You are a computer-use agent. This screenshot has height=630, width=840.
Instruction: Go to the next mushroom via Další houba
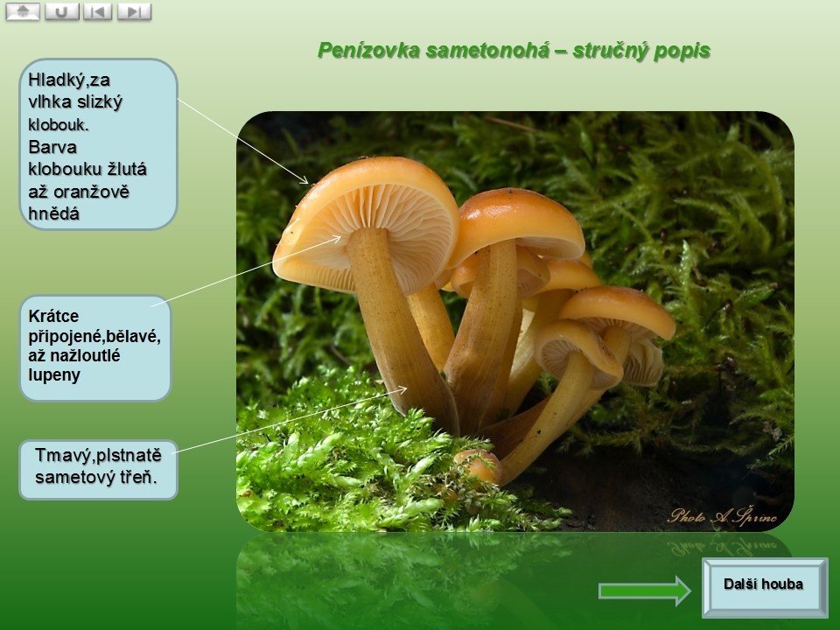point(764,586)
